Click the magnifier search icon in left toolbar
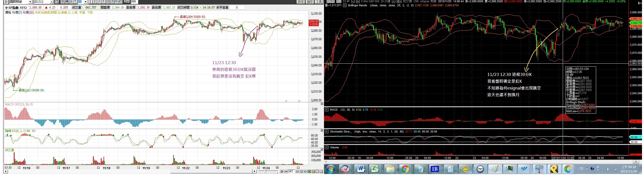644x177 pixels. 57,2
